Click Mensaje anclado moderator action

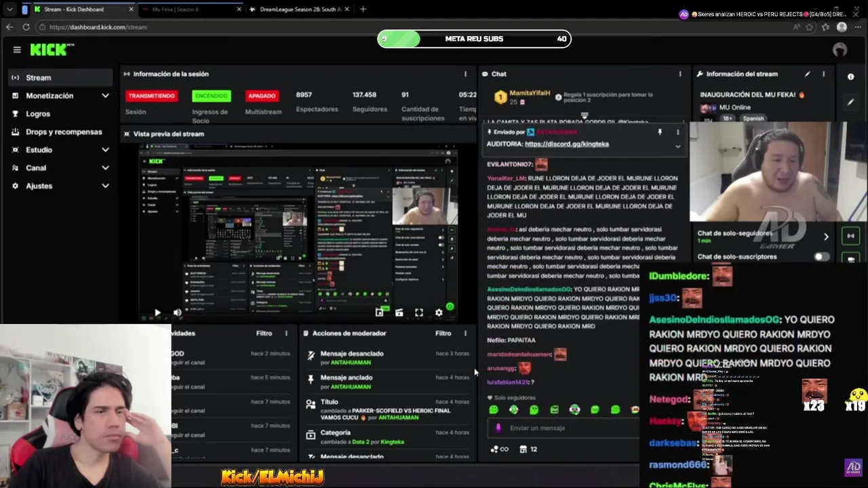point(387,382)
